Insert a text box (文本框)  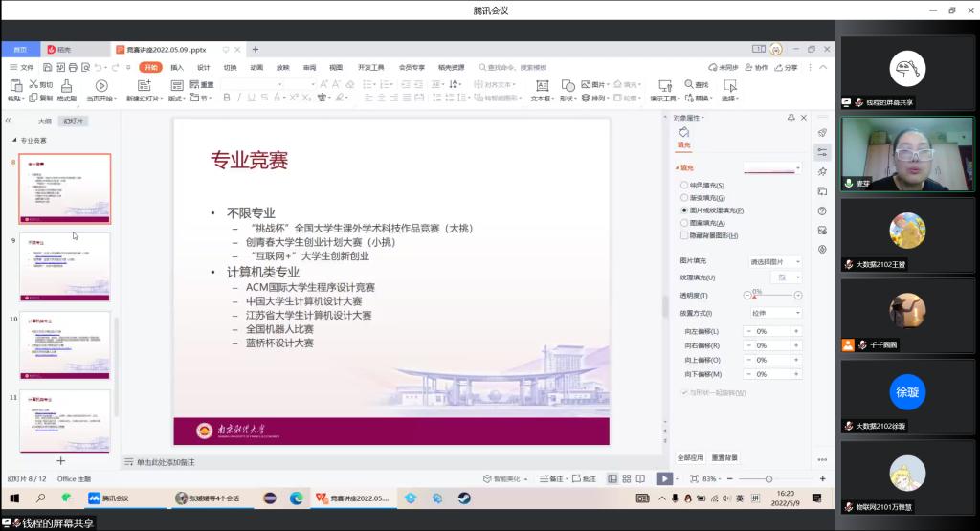(x=541, y=86)
